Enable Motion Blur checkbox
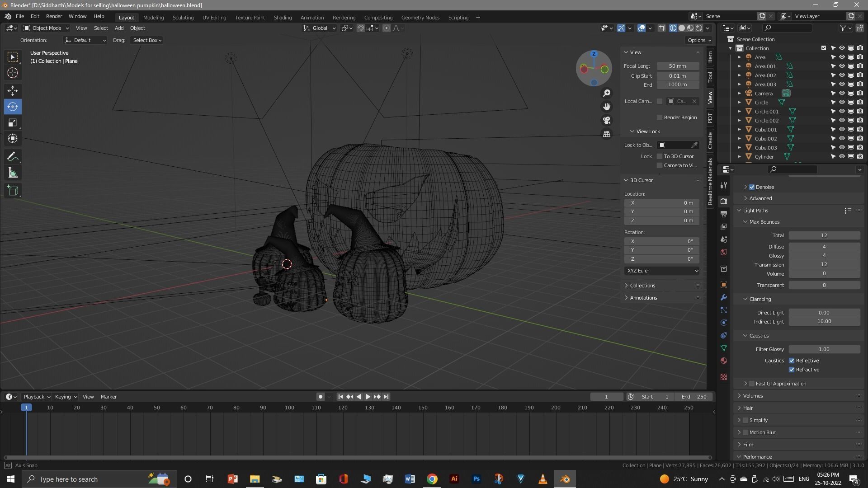Image resolution: width=868 pixels, height=488 pixels. [745, 432]
